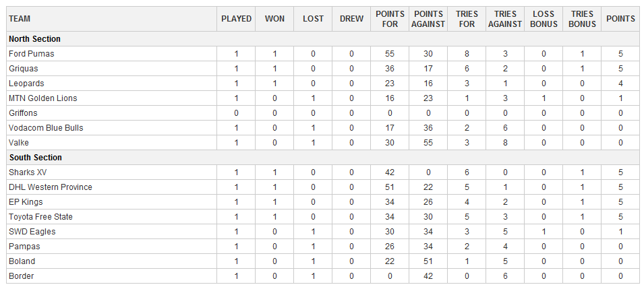Click the Leopards team name
This screenshot has width=644, height=289.
[26, 84]
